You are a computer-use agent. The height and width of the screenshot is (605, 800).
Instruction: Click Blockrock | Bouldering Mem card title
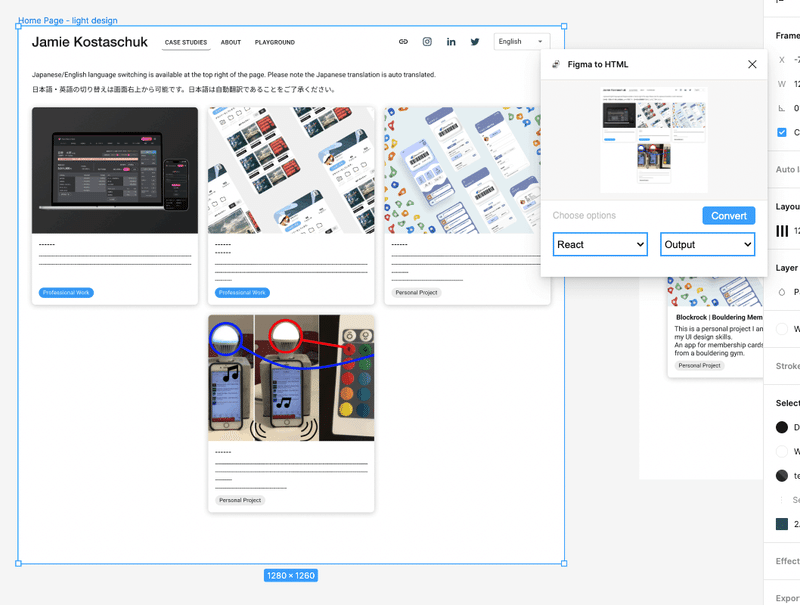point(719,317)
